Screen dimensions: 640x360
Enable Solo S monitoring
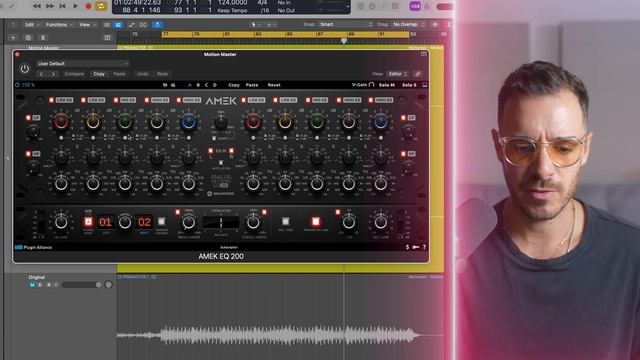point(409,85)
